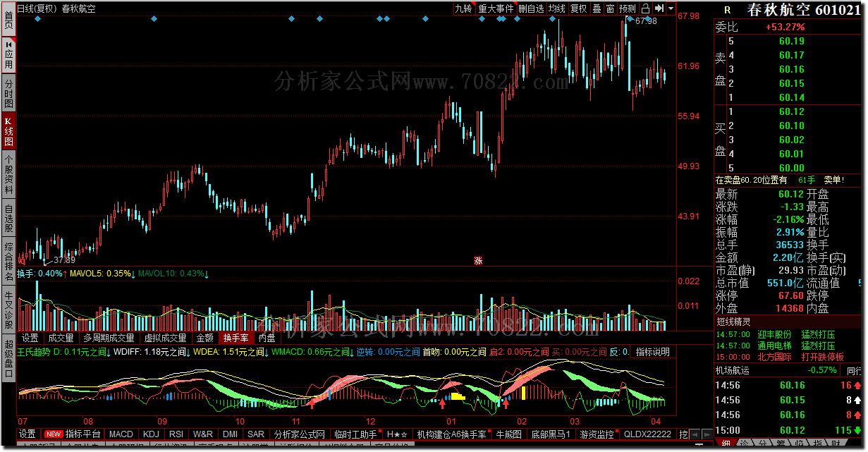This screenshot has height=452, width=868.
Task: Select 临时工助手 indicator tab
Action: click(355, 434)
